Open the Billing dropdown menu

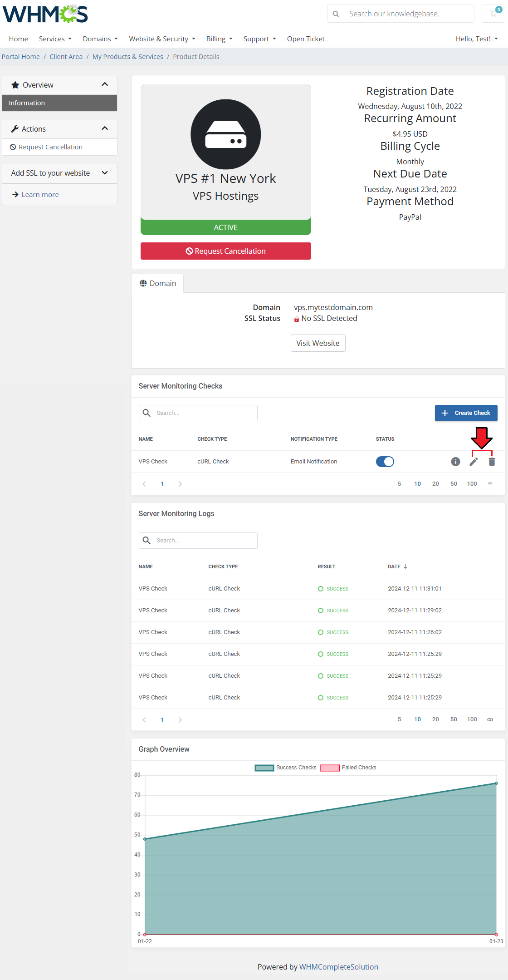220,39
